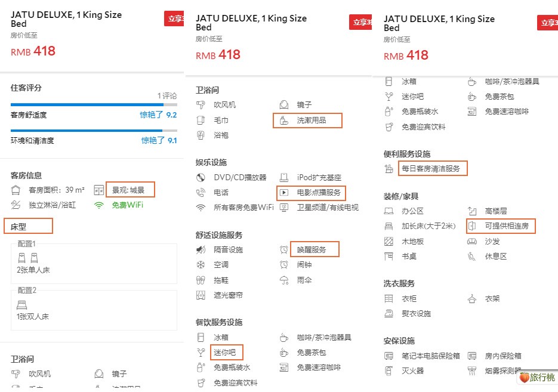Click the telephone icon beside 电话
This screenshot has width=558, height=392.
[x=201, y=193]
